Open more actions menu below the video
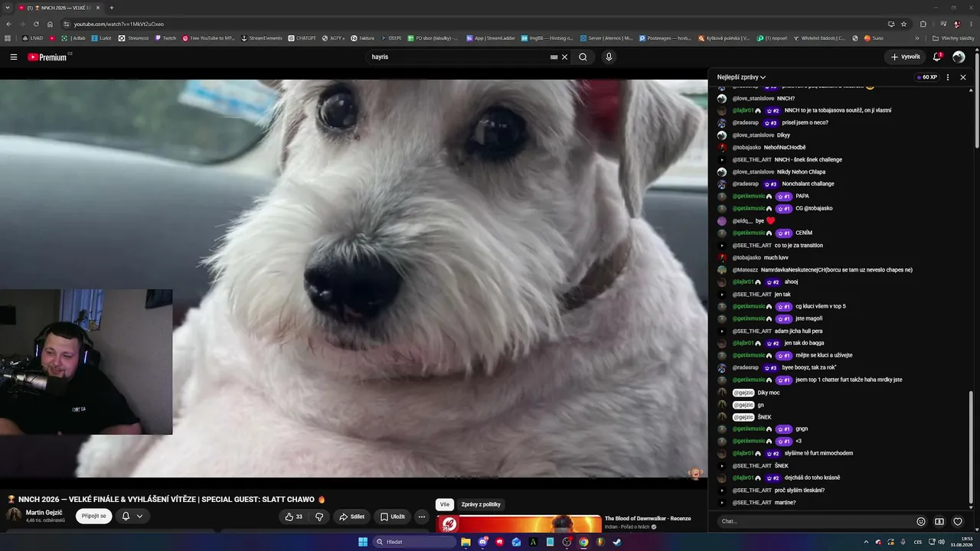Image resolution: width=980 pixels, height=551 pixels. [x=422, y=517]
